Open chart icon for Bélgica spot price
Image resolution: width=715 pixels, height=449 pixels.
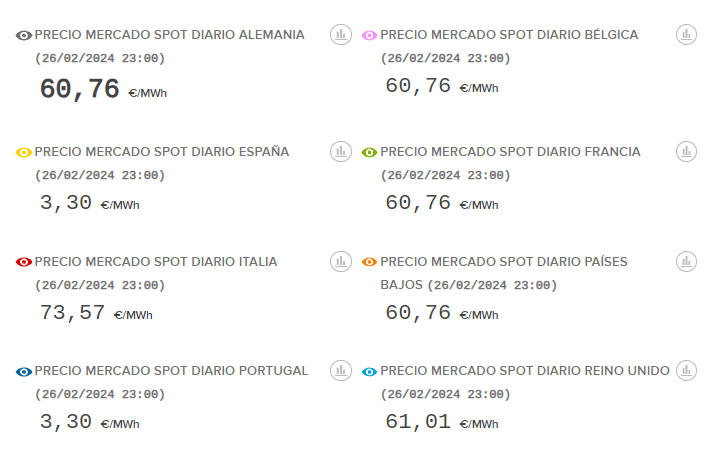click(686, 35)
